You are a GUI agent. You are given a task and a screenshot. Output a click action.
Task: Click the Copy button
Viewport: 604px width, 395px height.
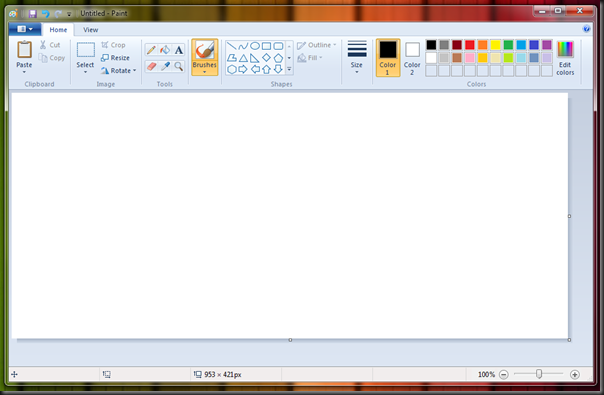(x=52, y=58)
